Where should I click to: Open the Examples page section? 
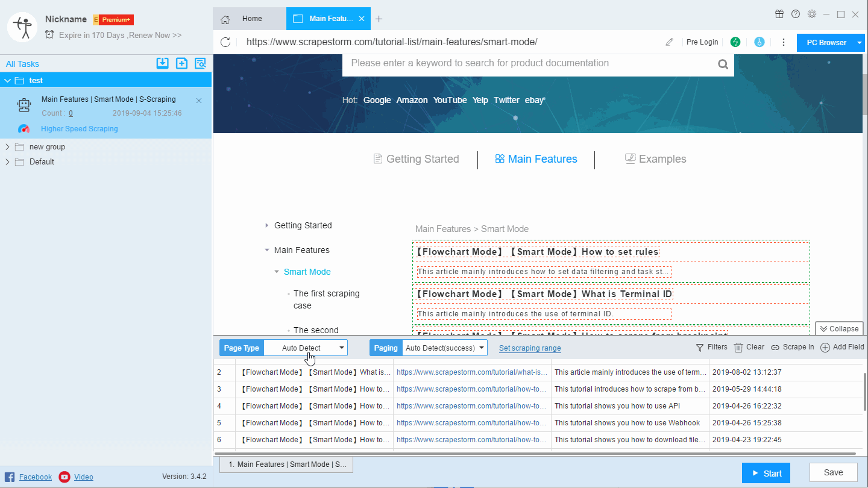[655, 159]
